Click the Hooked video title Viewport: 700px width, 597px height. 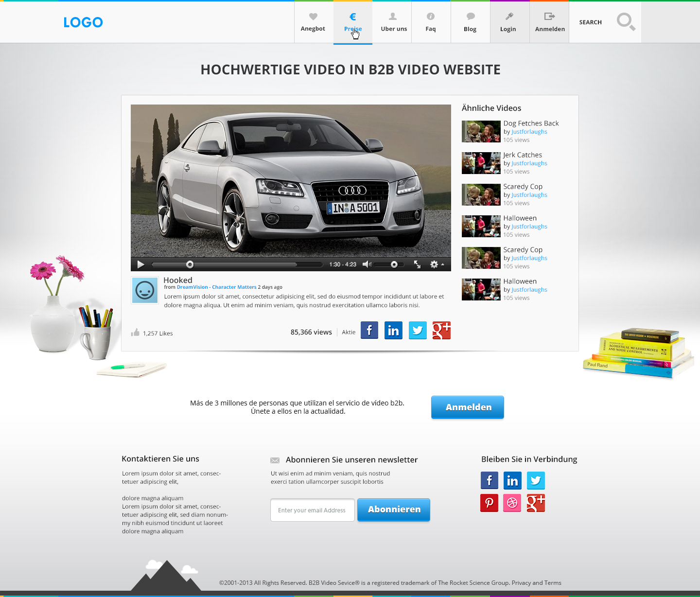[x=178, y=280]
